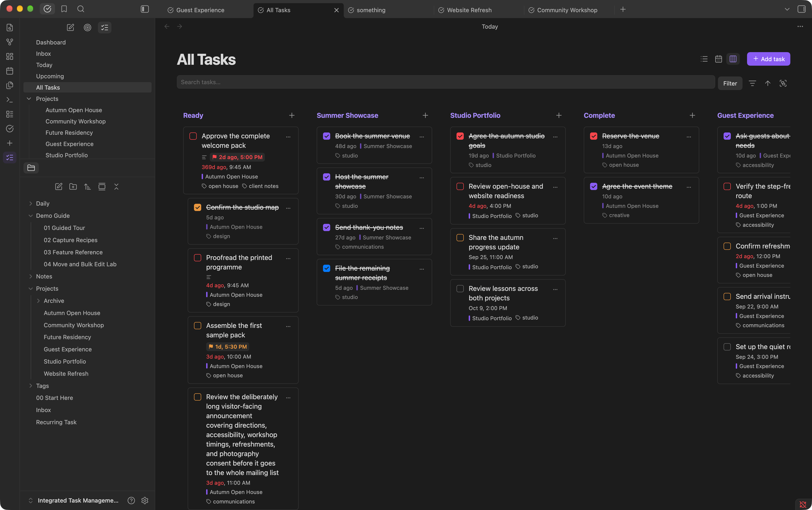
Task: Click the Search tasks input field
Action: (x=446, y=82)
